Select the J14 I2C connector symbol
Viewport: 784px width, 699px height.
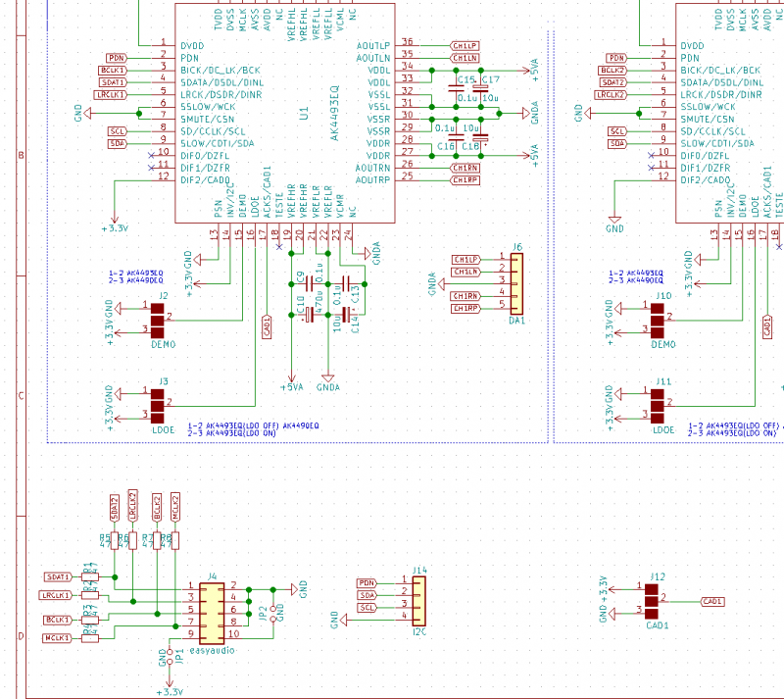tap(419, 601)
